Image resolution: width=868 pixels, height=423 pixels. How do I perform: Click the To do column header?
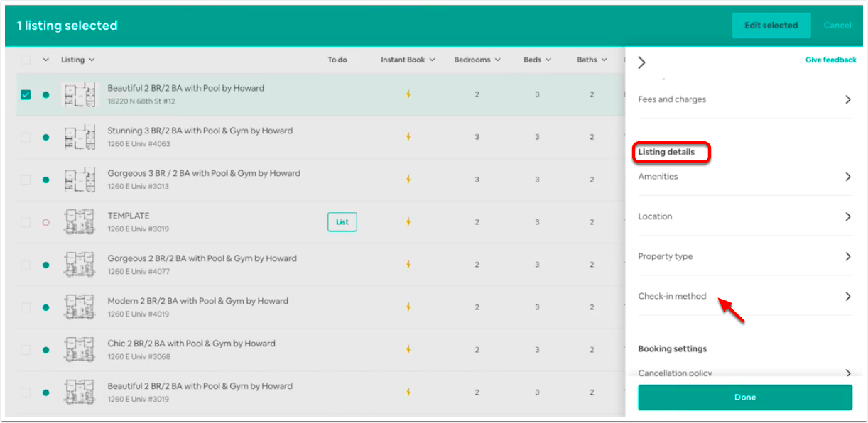[x=337, y=60]
